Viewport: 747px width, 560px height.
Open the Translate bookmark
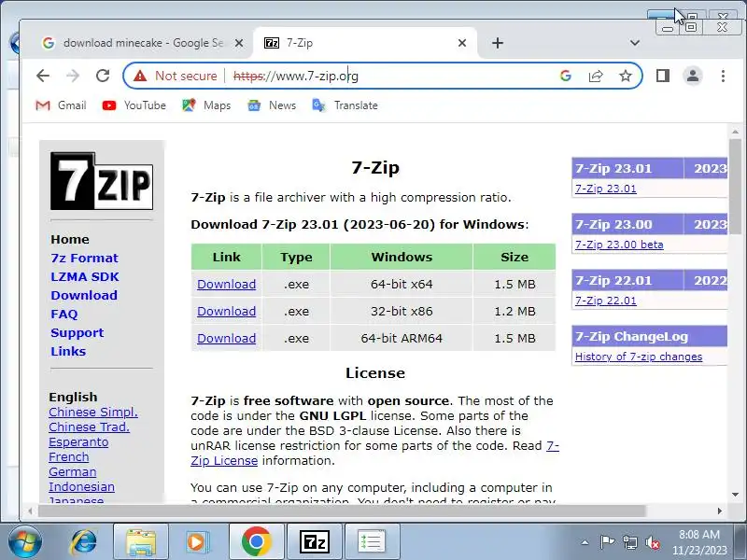[345, 105]
